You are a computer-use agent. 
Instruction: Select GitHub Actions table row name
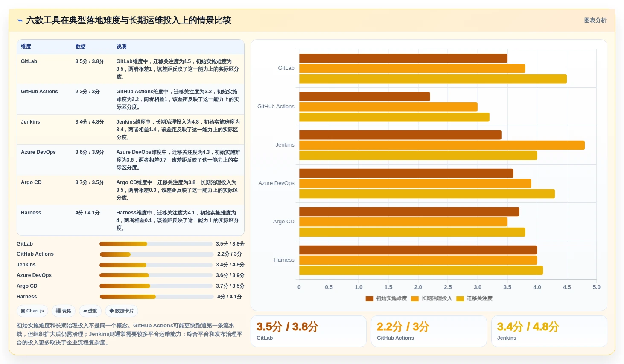(39, 92)
